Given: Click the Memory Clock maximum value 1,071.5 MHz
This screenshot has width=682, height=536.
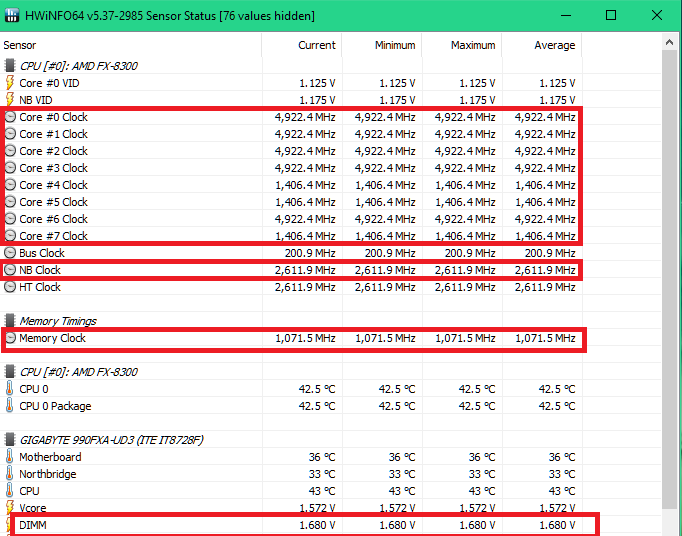Looking at the screenshot, I should [465, 338].
